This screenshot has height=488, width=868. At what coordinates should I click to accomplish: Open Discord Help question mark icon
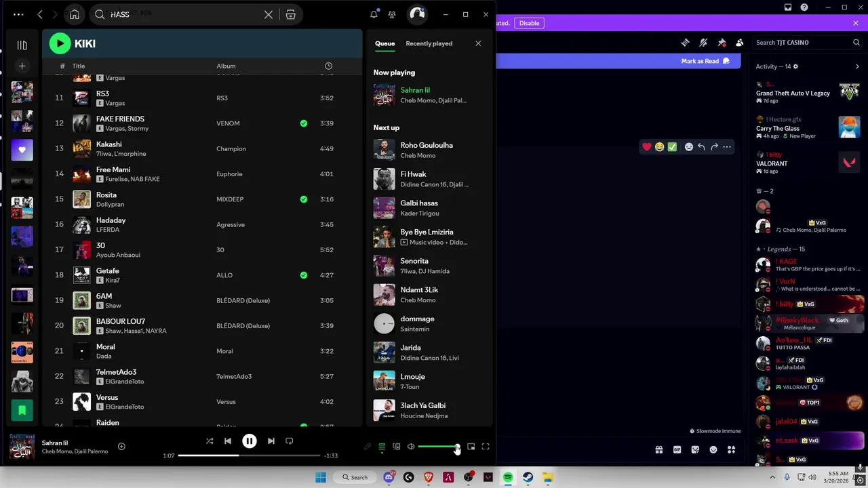click(804, 7)
